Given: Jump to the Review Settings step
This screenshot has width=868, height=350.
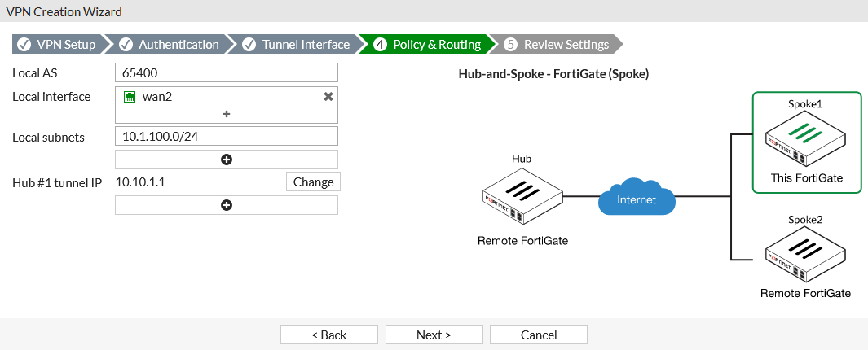Looking at the screenshot, I should (x=557, y=45).
